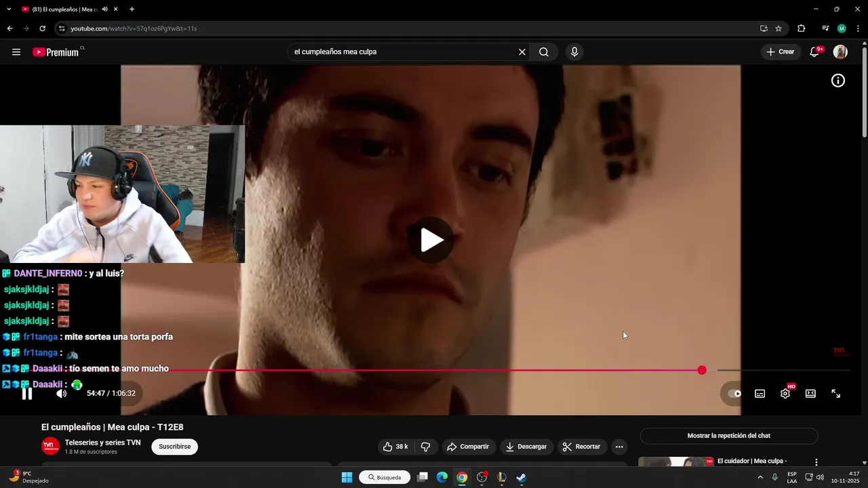Expand the tab search dropdown arrow
Viewport: 868px width, 488px height.
[x=9, y=9]
